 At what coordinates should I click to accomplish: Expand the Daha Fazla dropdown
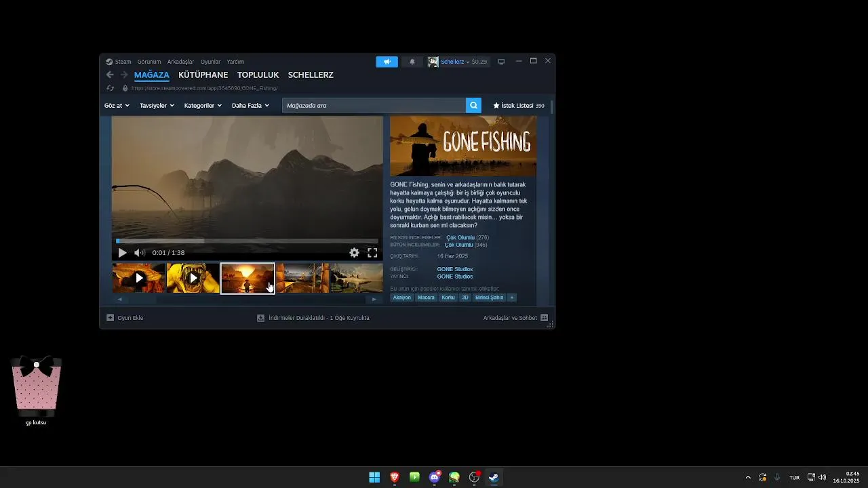(250, 106)
